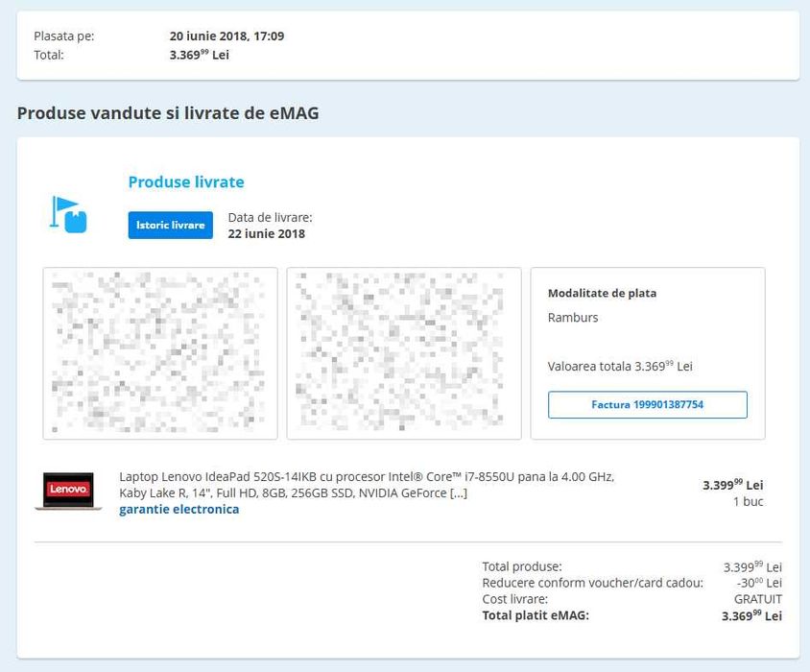810x672 pixels.
Task: Click the Ramburs payment method text
Action: 573,318
